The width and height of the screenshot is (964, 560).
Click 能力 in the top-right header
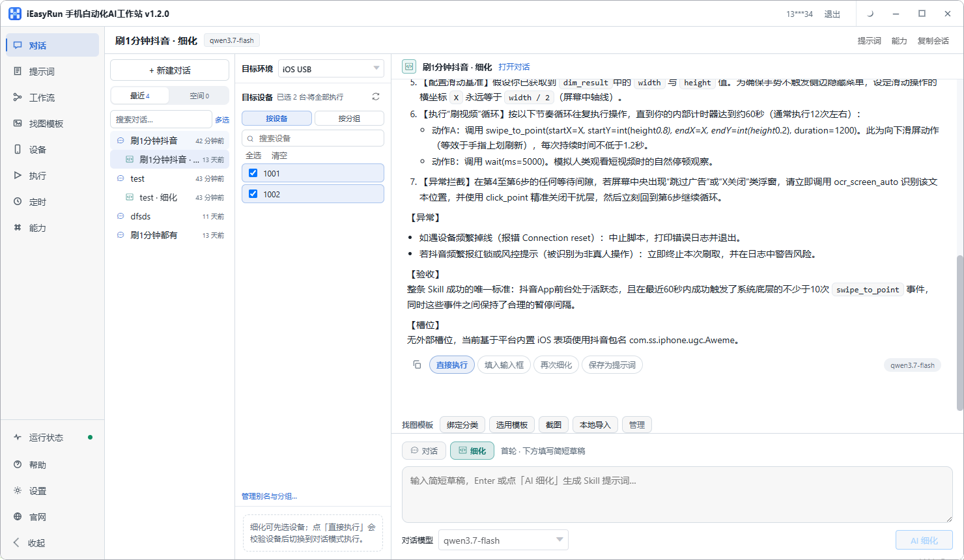point(900,41)
